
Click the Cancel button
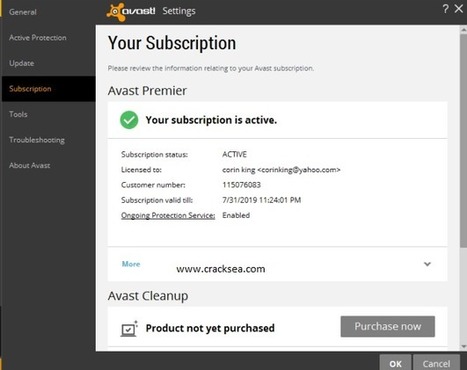click(x=436, y=363)
